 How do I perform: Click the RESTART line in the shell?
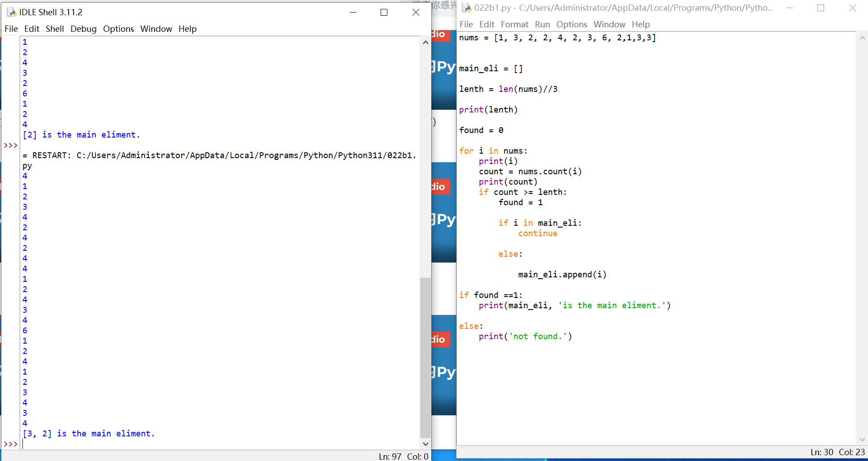tap(220, 160)
